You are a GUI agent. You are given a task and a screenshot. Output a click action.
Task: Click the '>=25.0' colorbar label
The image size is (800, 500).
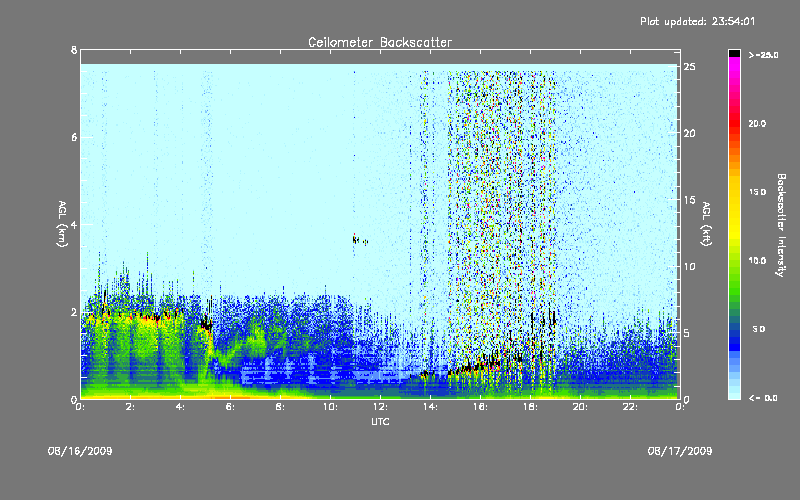tap(763, 55)
